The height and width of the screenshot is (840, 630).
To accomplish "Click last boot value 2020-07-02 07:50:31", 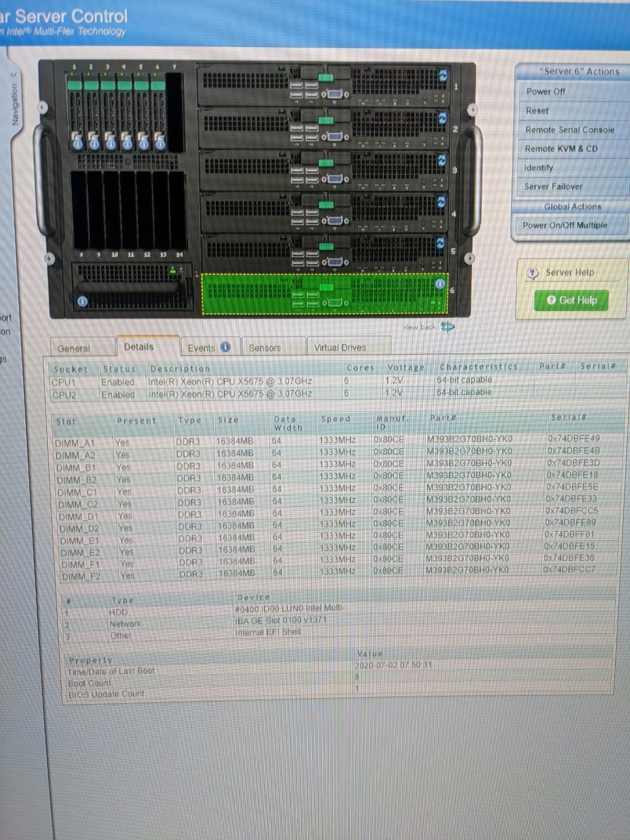I will tap(393, 665).
